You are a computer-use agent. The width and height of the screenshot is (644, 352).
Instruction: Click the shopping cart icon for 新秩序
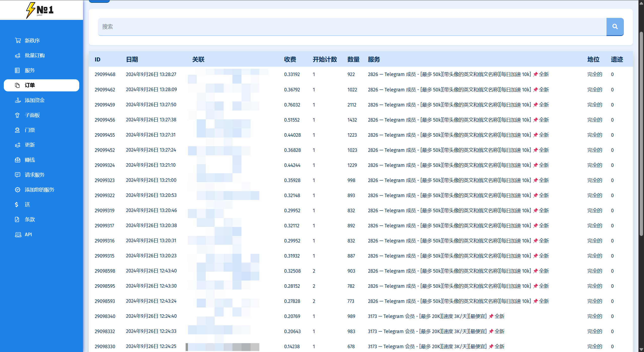[18, 41]
